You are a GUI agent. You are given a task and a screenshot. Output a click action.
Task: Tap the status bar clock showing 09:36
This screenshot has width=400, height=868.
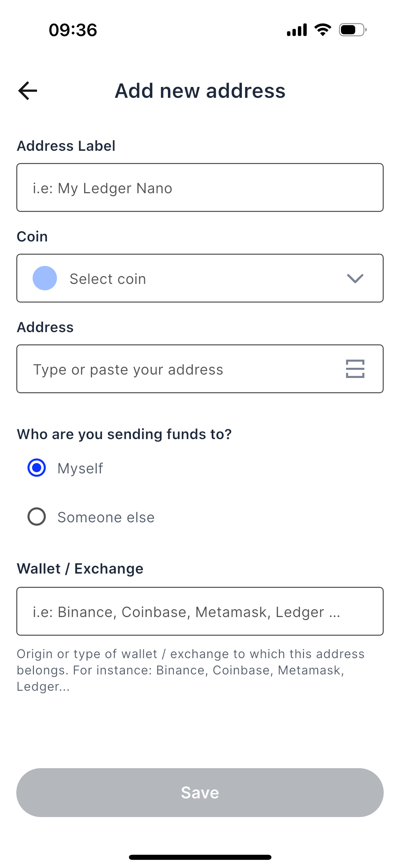tap(73, 30)
